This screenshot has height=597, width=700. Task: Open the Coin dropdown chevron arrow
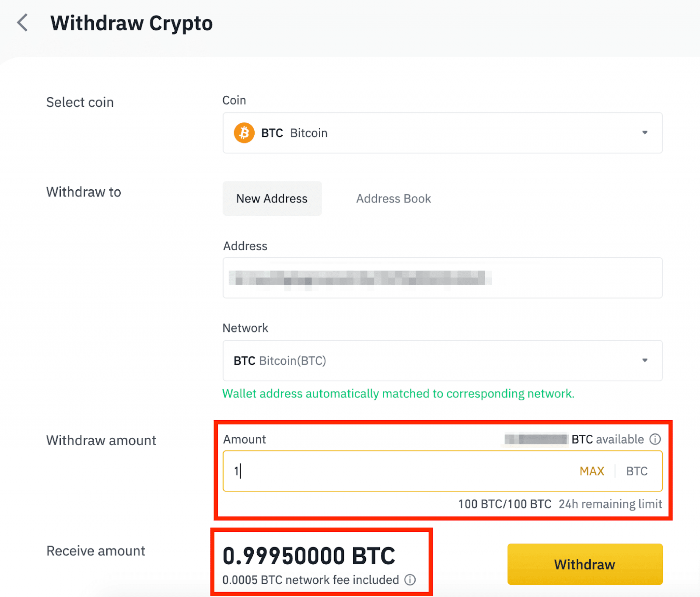point(645,133)
